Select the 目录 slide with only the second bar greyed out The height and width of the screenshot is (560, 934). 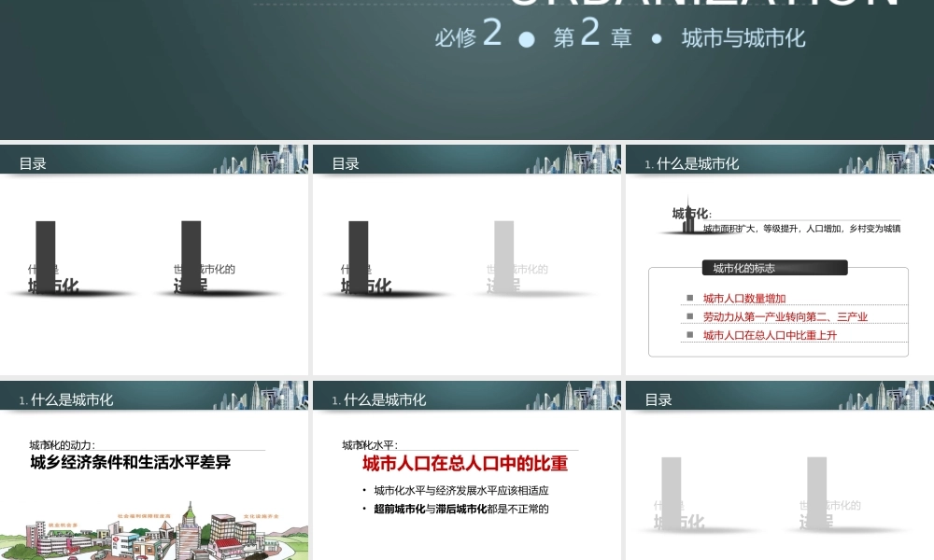click(x=467, y=259)
